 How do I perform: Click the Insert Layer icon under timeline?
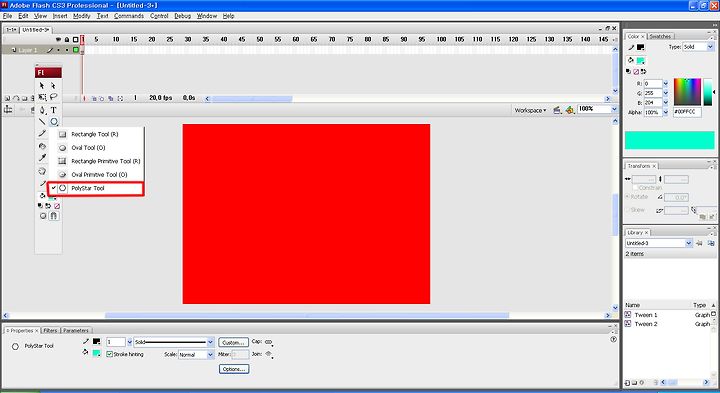click(x=8, y=98)
